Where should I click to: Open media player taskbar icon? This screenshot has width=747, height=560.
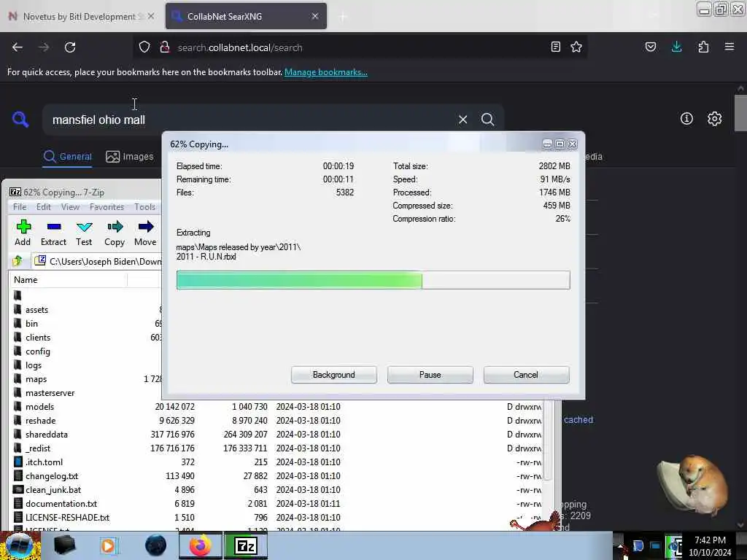[x=109, y=545]
